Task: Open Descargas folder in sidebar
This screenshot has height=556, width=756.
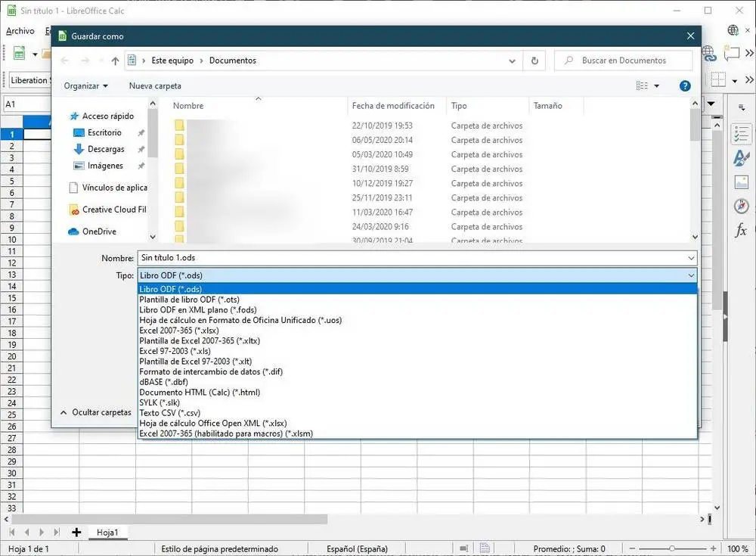Action: pos(106,149)
